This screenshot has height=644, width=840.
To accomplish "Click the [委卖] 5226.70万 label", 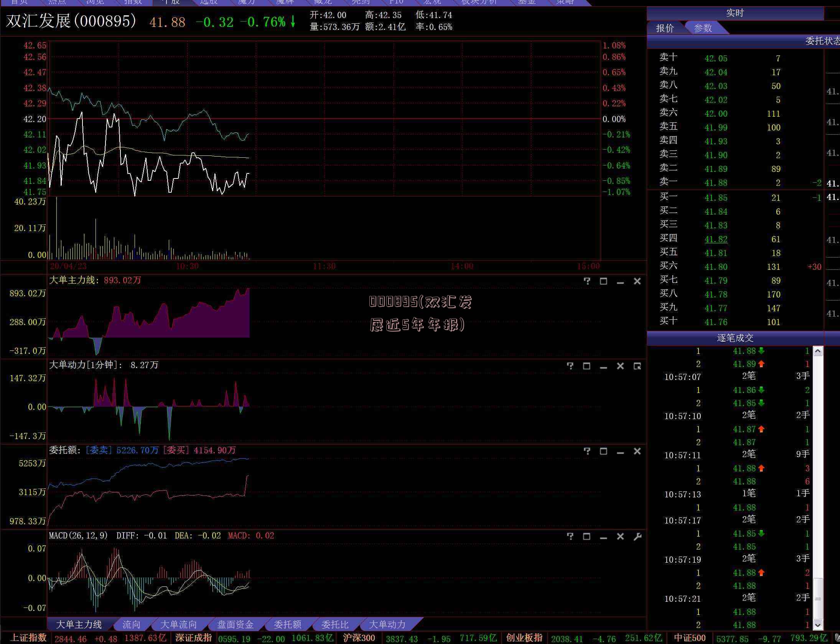I will pyautogui.click(x=122, y=450).
